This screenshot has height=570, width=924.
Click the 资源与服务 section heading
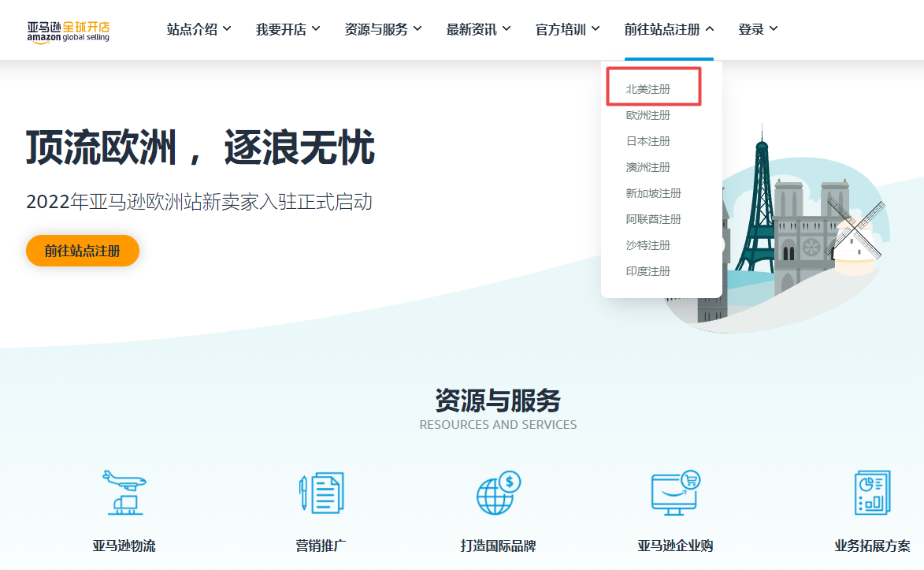pos(498,400)
